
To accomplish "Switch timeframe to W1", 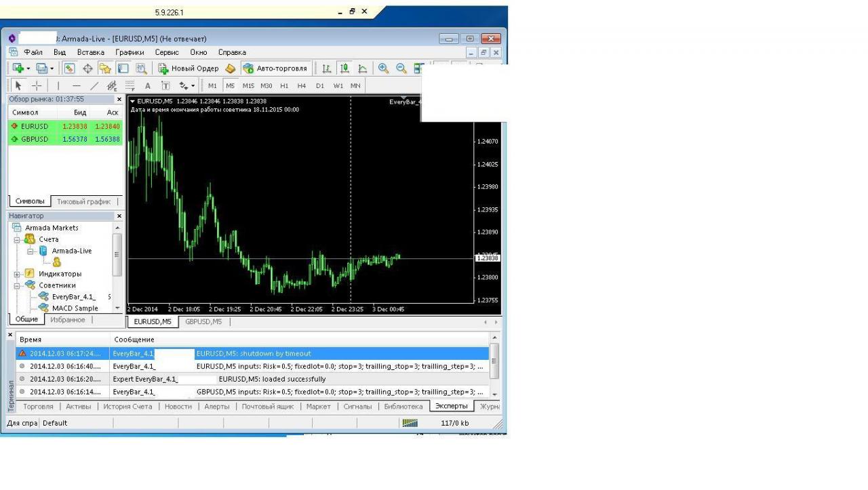I will pyautogui.click(x=338, y=86).
